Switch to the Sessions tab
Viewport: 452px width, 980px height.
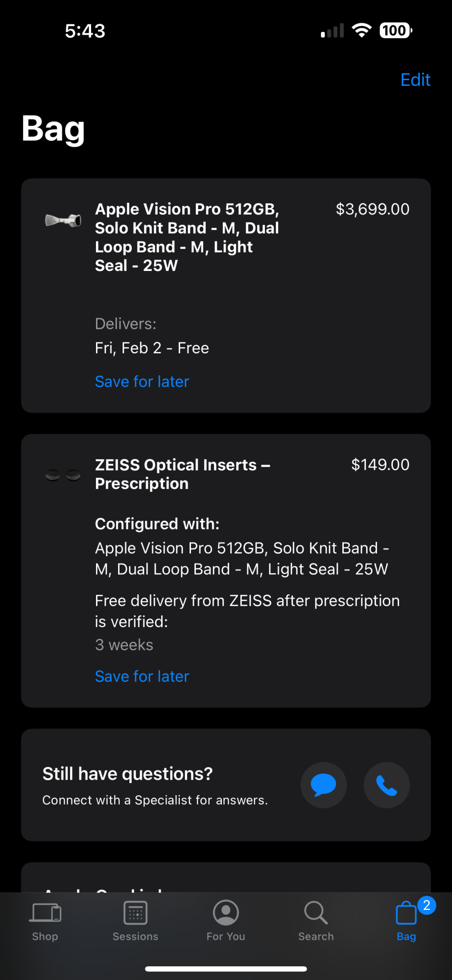136,921
